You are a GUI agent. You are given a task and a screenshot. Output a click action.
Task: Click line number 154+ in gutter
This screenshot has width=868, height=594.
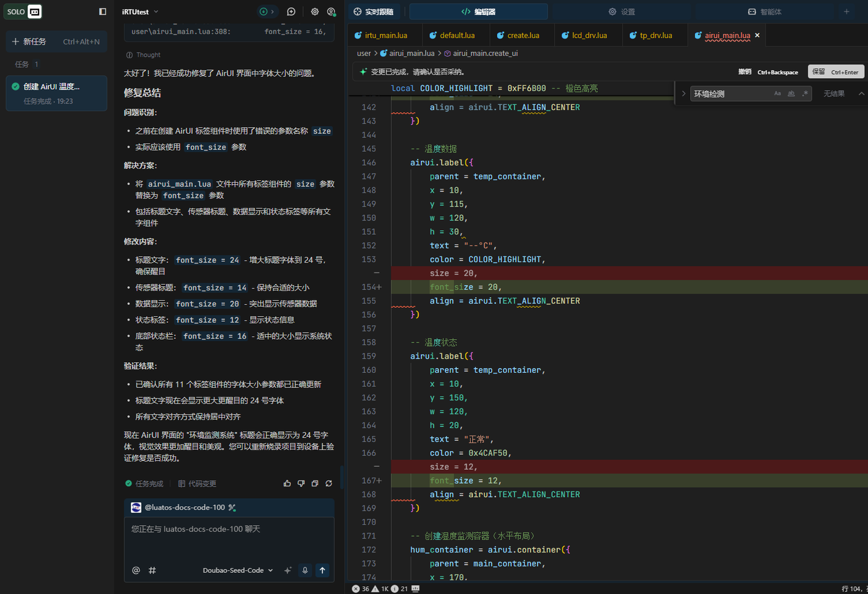[371, 287]
